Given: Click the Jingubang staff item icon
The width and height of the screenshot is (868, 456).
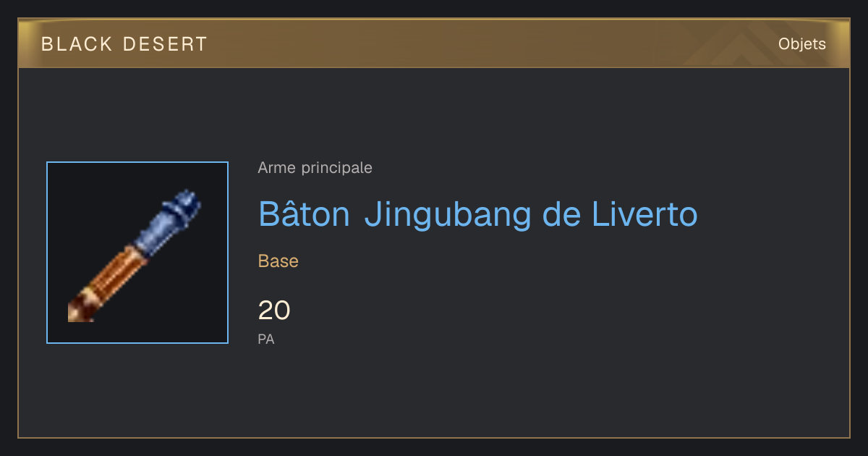Looking at the screenshot, I should click(x=135, y=256).
